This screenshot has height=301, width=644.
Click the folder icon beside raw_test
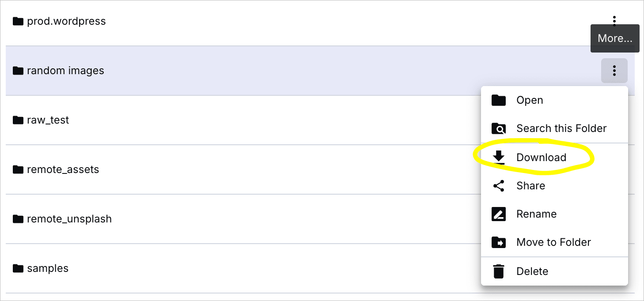18,120
